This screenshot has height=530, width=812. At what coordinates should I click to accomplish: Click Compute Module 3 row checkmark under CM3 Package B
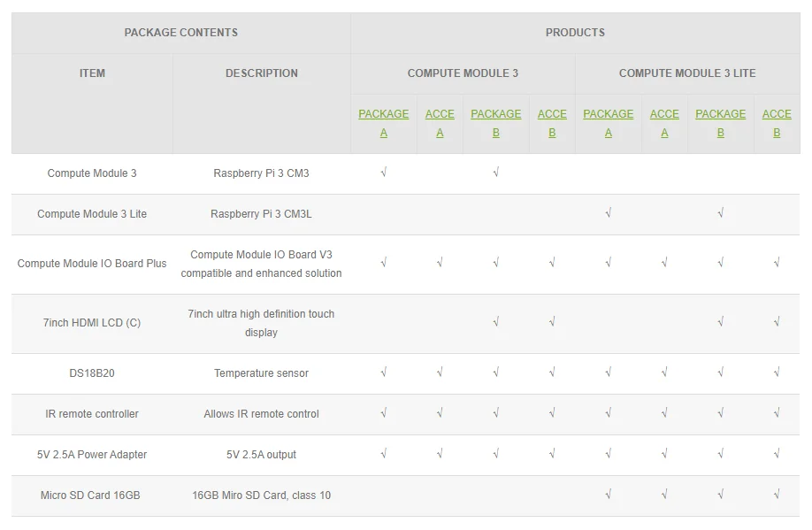pos(495,173)
